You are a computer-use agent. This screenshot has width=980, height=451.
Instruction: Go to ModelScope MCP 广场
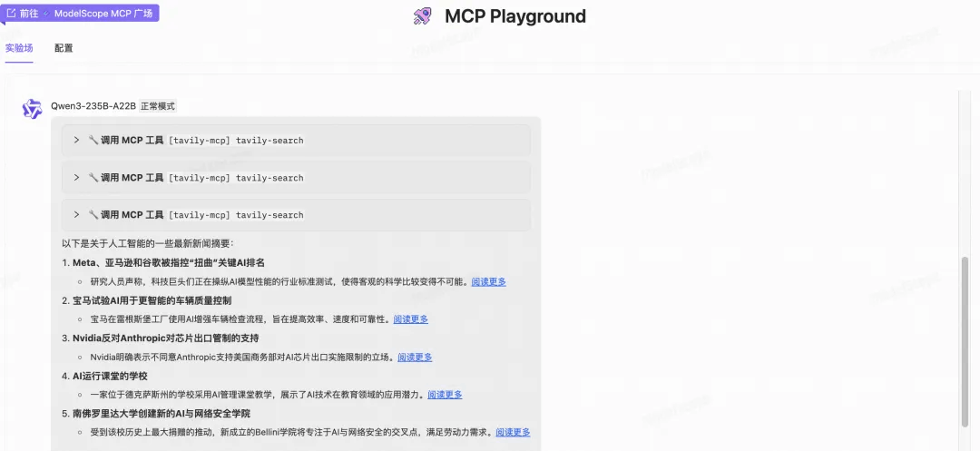80,13
